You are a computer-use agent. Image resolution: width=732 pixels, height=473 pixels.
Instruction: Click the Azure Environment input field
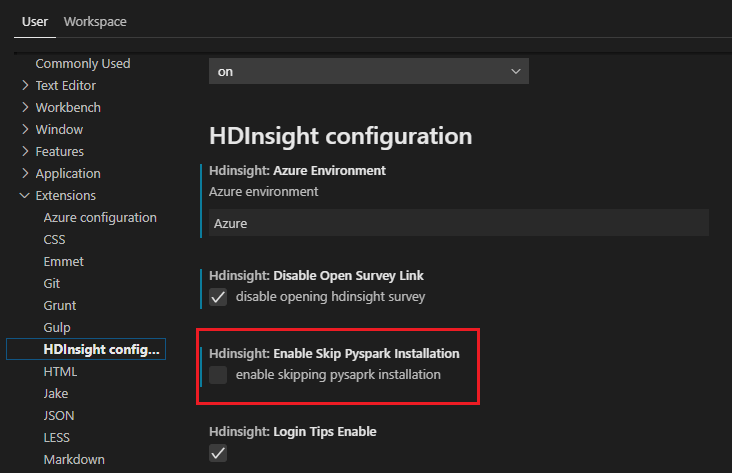click(x=459, y=223)
